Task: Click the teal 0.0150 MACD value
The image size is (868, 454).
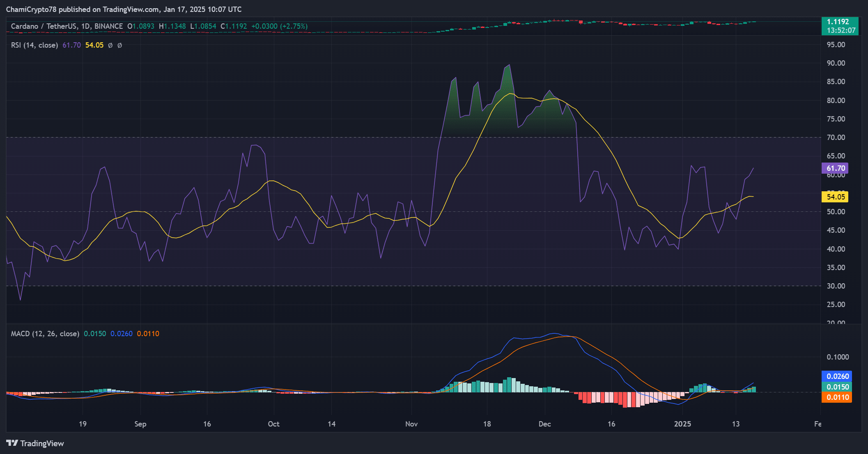Action: [x=95, y=334]
